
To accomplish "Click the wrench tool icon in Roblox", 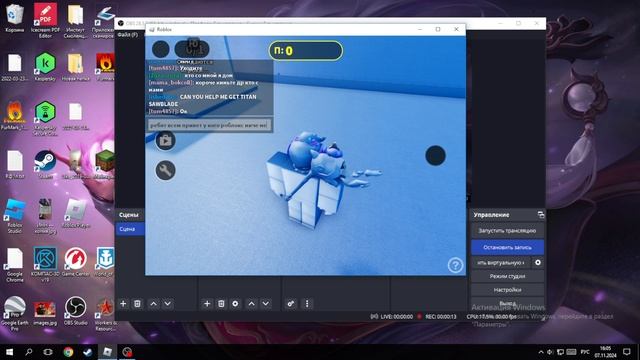I will coord(165,170).
